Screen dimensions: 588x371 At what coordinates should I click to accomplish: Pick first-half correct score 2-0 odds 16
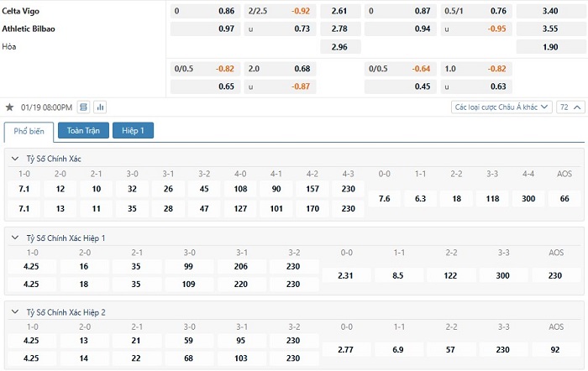pyautogui.click(x=84, y=266)
